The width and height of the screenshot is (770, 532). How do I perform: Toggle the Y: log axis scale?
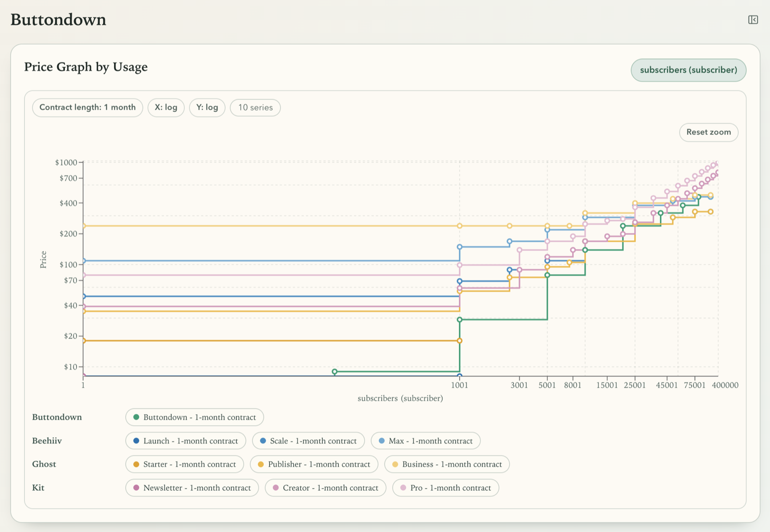pyautogui.click(x=207, y=108)
